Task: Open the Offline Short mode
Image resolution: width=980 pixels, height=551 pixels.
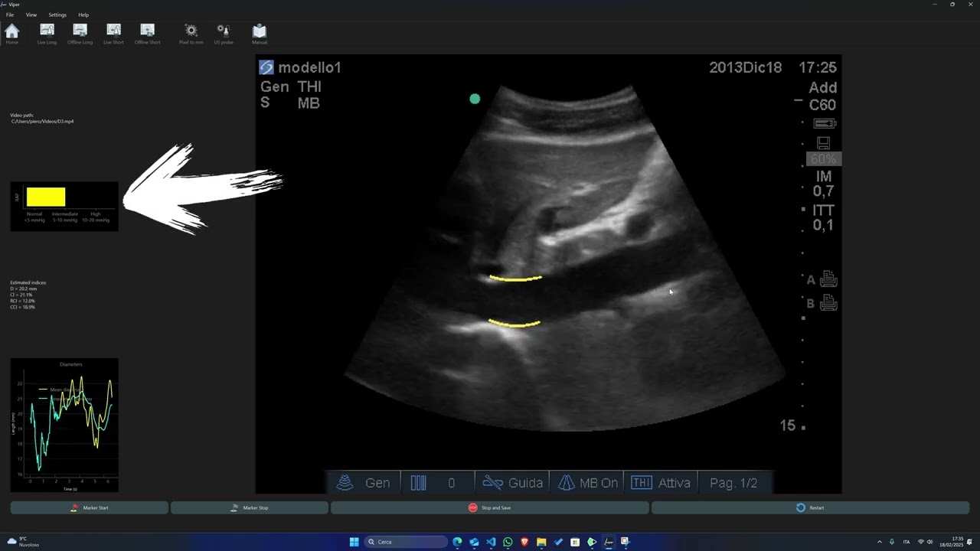Action: (147, 34)
